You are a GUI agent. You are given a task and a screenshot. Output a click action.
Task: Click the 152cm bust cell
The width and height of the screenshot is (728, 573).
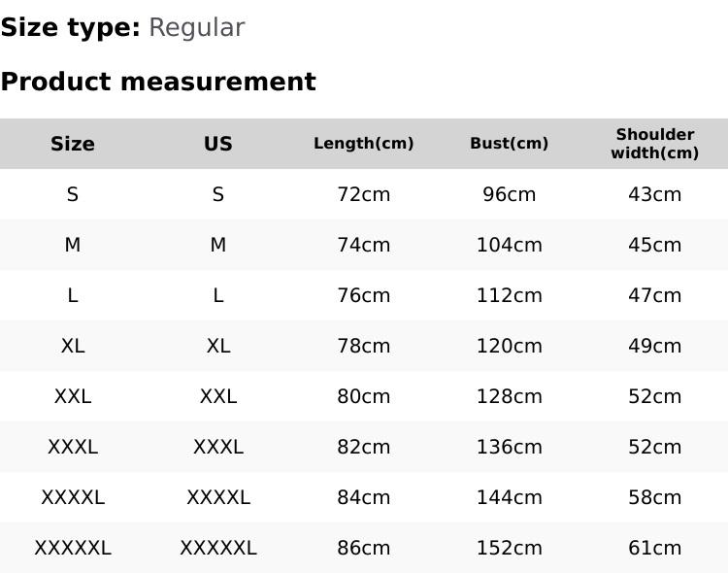(510, 548)
